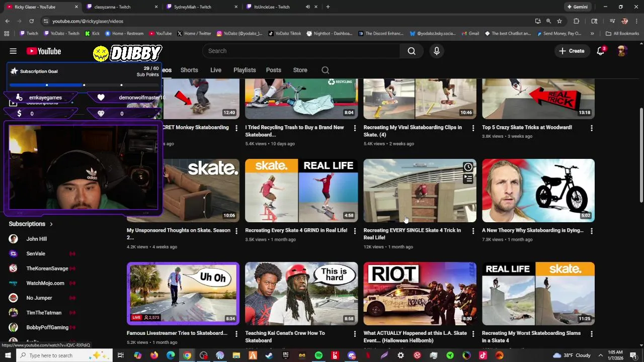Screen dimensions: 644x362
Task: Go to the YouTube home logo
Action: tap(44, 51)
